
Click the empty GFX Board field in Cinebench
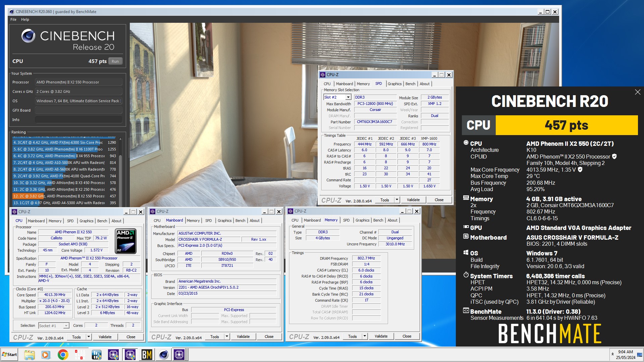pos(78,110)
